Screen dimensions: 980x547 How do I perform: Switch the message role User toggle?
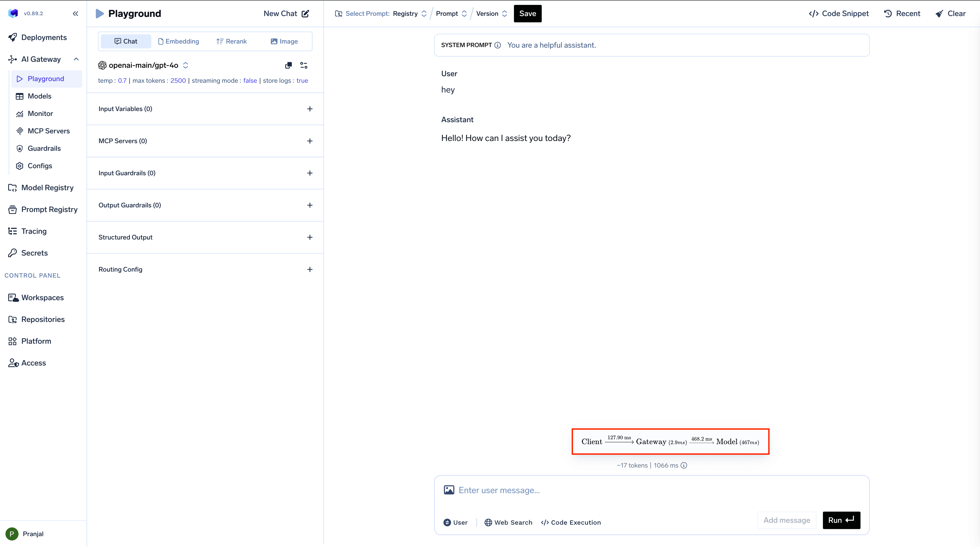coord(455,522)
